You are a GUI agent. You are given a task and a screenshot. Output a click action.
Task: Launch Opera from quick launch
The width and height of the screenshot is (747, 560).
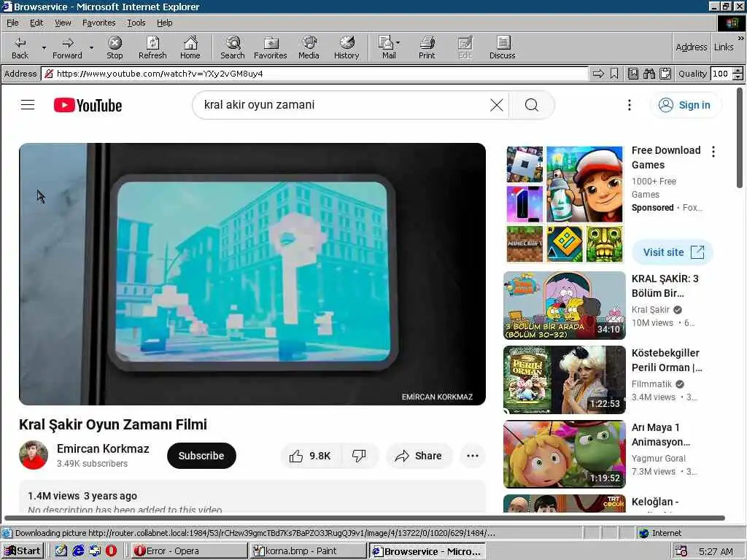coord(111,551)
